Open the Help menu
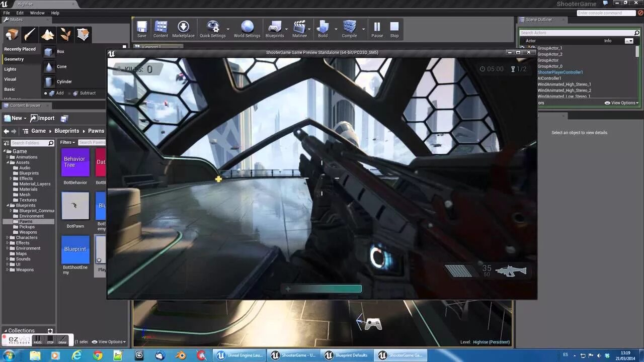644x362 pixels. pos(55,13)
